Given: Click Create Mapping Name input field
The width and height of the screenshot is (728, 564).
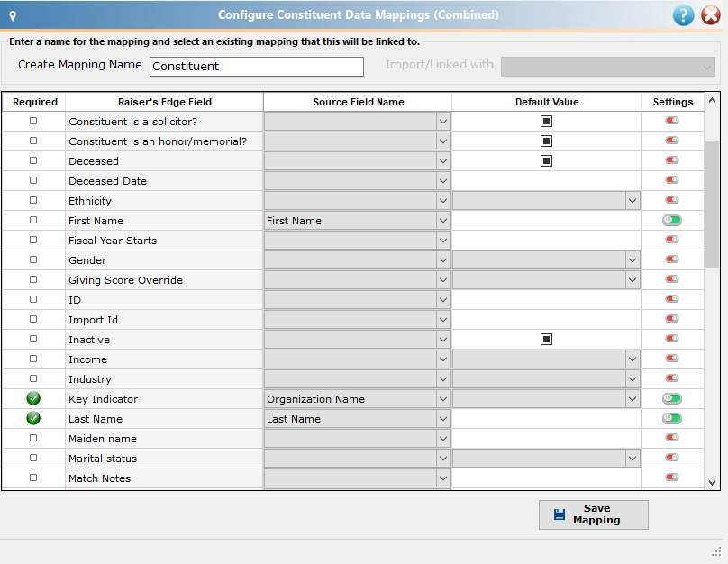Looking at the screenshot, I should [x=257, y=67].
